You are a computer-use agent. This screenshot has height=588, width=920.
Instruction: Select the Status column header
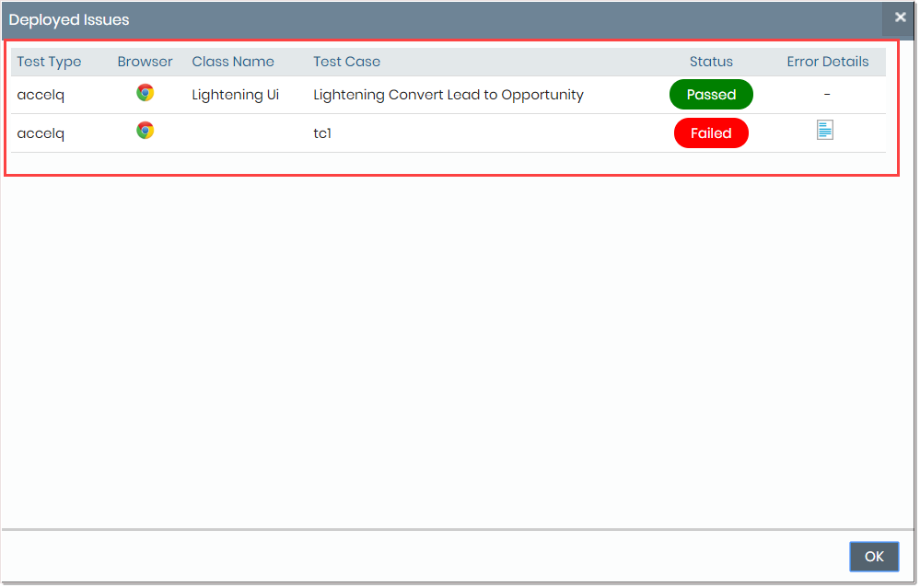click(x=711, y=62)
